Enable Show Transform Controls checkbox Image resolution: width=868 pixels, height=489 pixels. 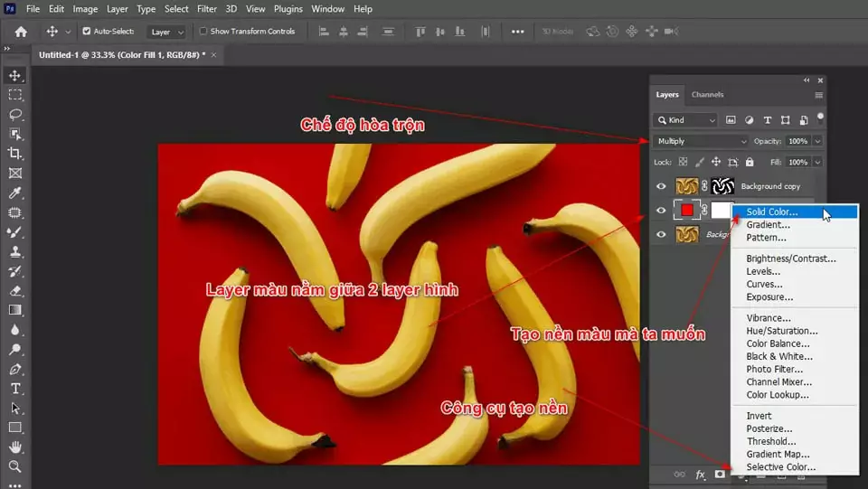[x=203, y=32]
